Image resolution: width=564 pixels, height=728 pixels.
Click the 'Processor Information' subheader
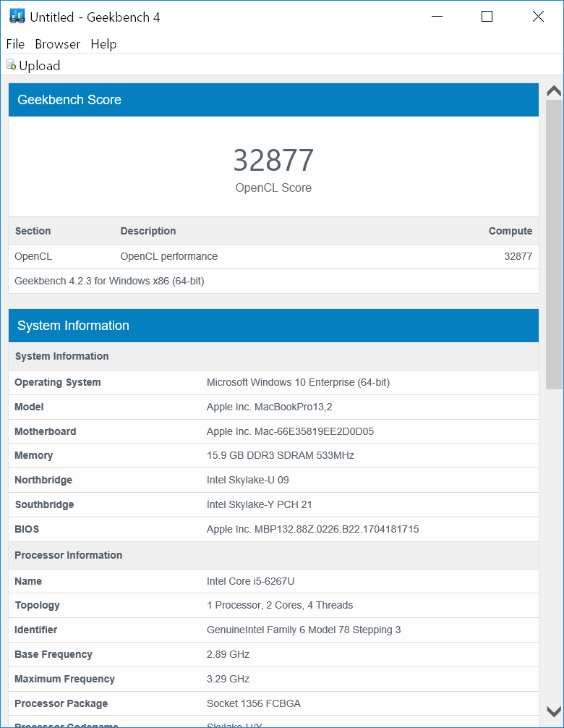click(x=273, y=555)
